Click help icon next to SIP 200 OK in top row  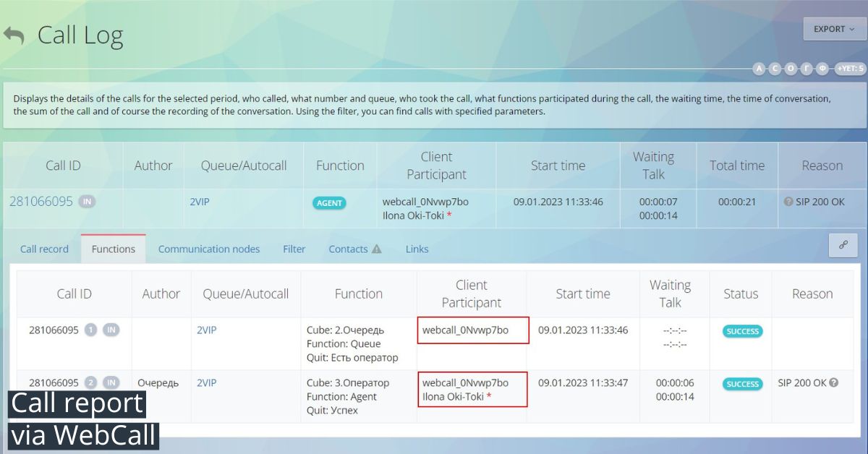[788, 202]
